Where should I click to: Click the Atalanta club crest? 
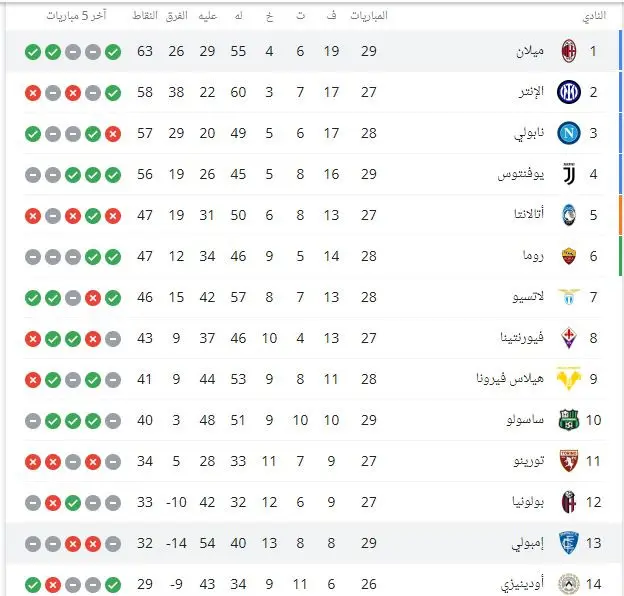[x=569, y=215]
